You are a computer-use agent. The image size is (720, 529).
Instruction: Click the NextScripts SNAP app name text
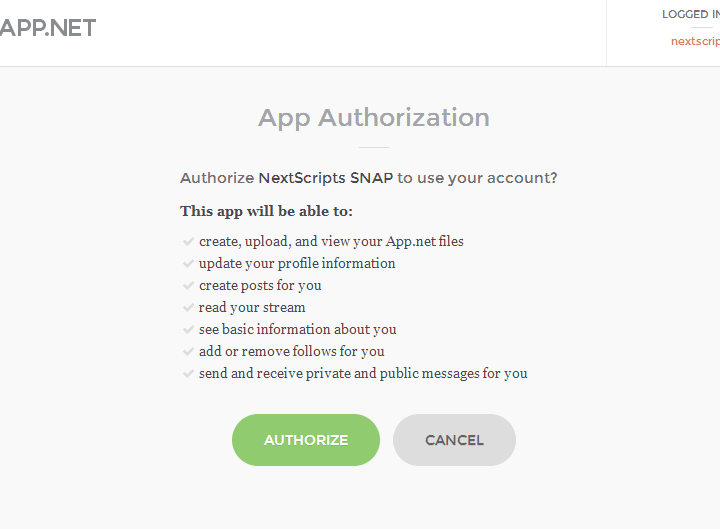tap(326, 178)
